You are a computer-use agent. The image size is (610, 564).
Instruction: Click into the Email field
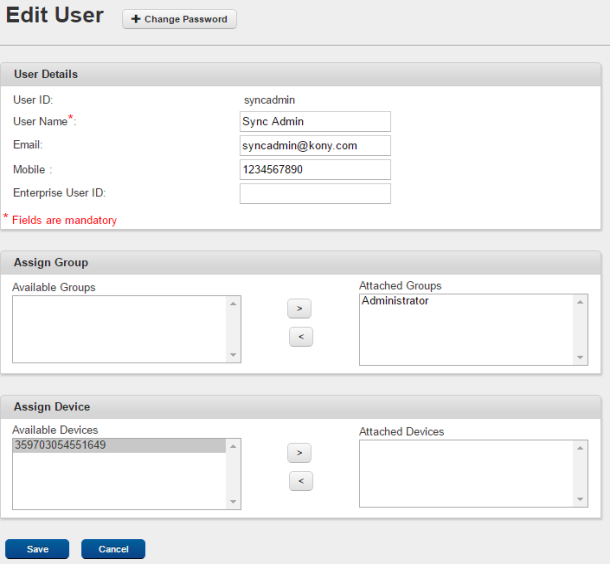[x=315, y=145]
